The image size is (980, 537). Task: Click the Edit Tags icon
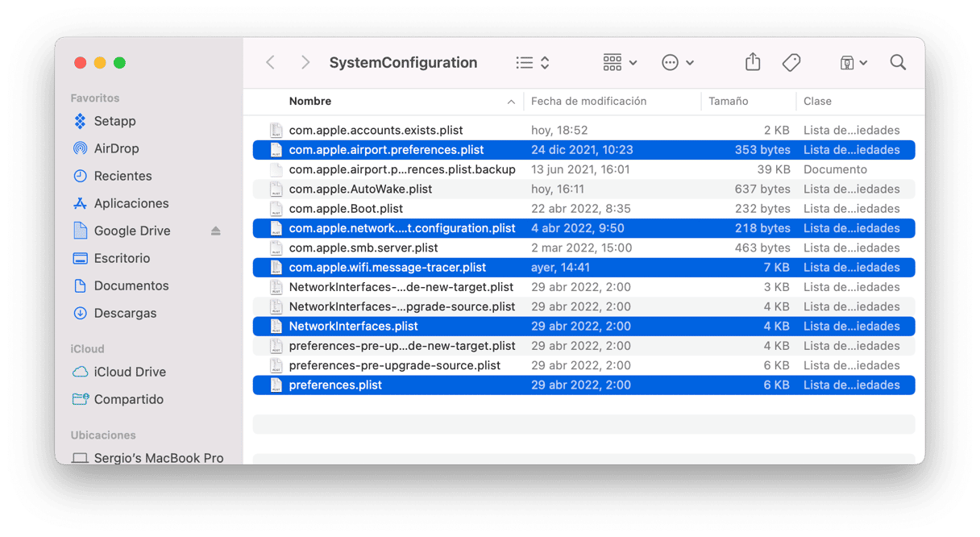(x=791, y=62)
